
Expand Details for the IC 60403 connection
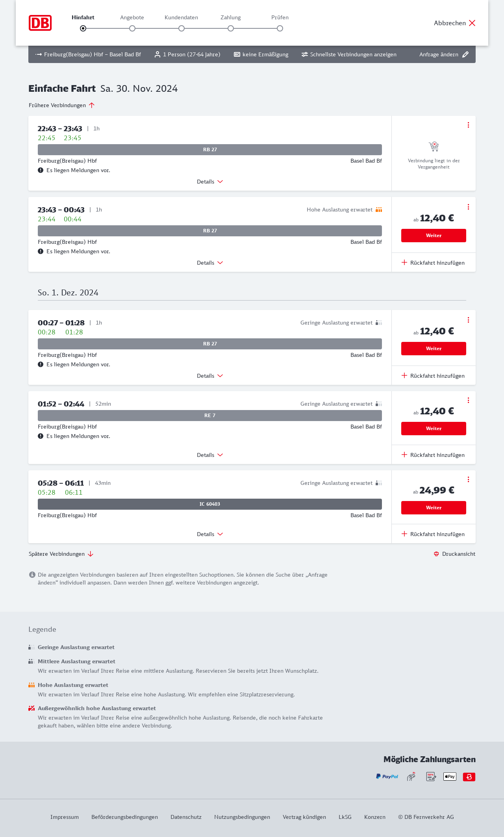[x=210, y=534]
